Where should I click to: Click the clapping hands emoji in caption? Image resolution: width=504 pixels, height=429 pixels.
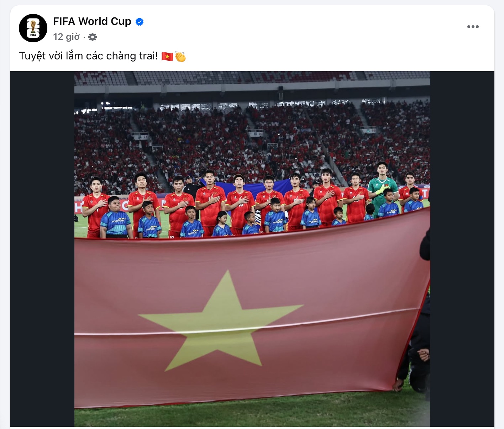pos(180,57)
